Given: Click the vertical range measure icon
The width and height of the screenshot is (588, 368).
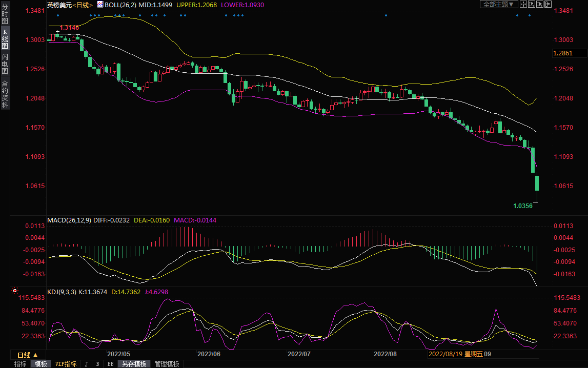Looking at the screenshot, I should point(532,4).
